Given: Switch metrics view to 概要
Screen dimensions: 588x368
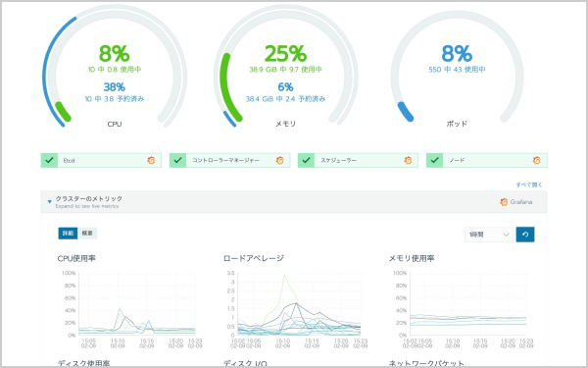Looking at the screenshot, I should tap(87, 234).
